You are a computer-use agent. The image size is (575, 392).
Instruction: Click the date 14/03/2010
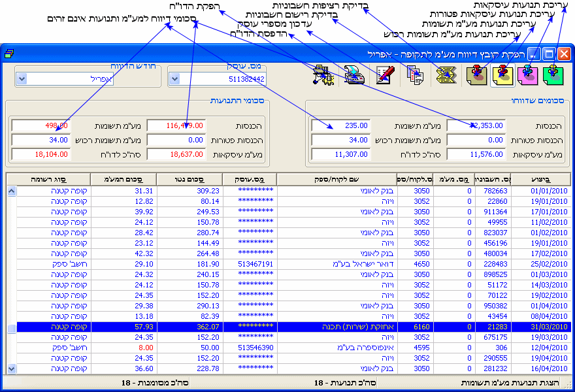tap(549, 285)
